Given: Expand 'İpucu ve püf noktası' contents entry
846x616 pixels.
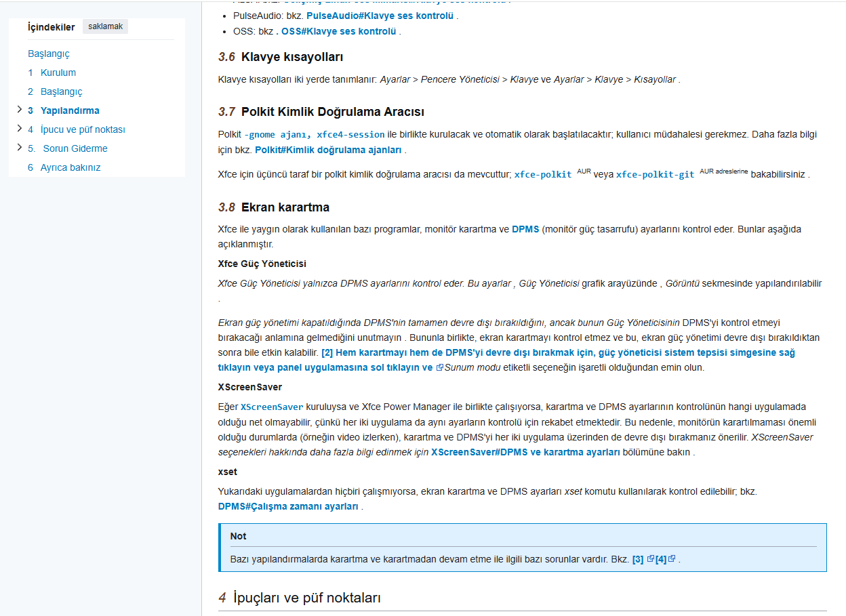Looking at the screenshot, I should [x=18, y=129].
